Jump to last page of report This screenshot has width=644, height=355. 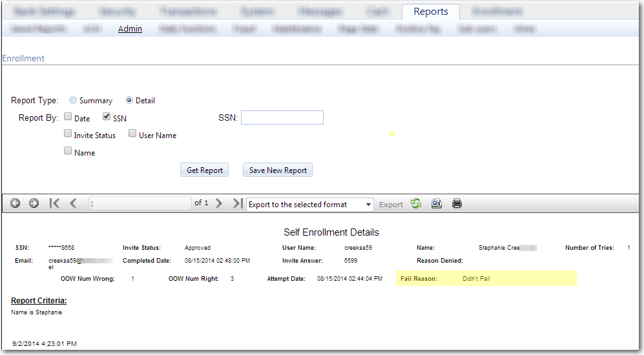(x=237, y=203)
